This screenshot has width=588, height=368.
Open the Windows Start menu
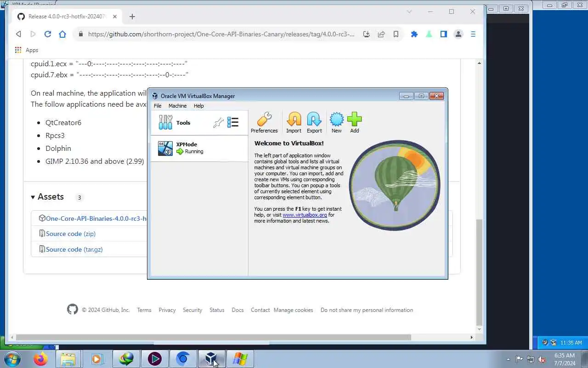point(11,359)
